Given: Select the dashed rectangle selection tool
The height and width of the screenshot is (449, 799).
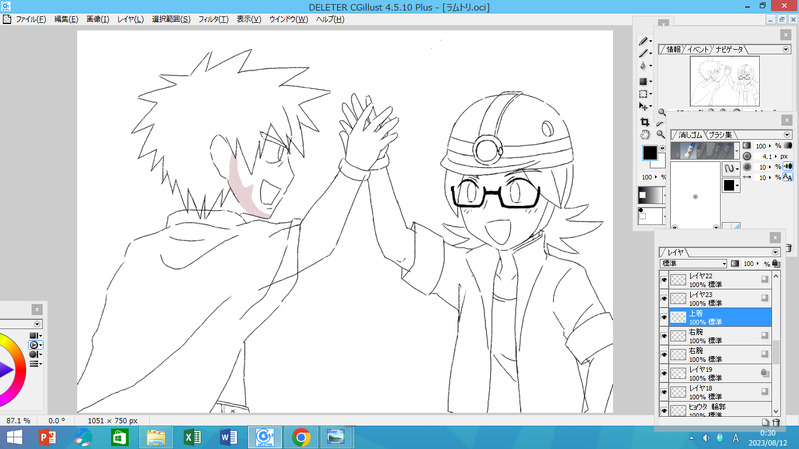Looking at the screenshot, I should (643, 94).
